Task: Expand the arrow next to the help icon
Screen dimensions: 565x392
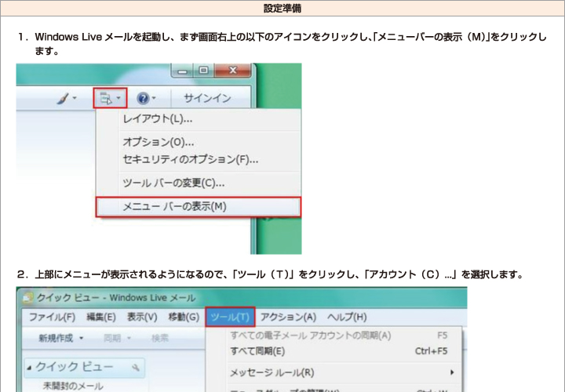Action: [x=154, y=97]
